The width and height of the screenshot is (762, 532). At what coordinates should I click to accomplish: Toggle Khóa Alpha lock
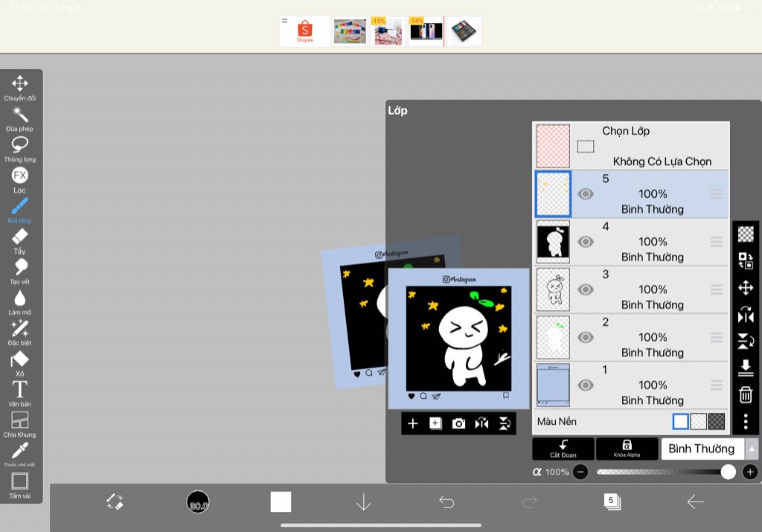click(x=627, y=449)
